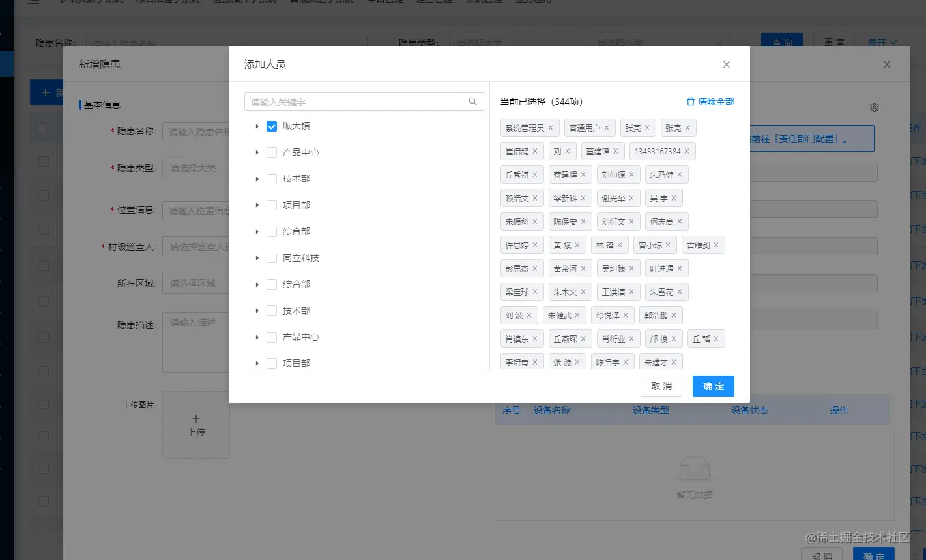This screenshot has height=560, width=926.
Task: Click 取消 in the 添加人员 dialog
Action: coord(661,386)
